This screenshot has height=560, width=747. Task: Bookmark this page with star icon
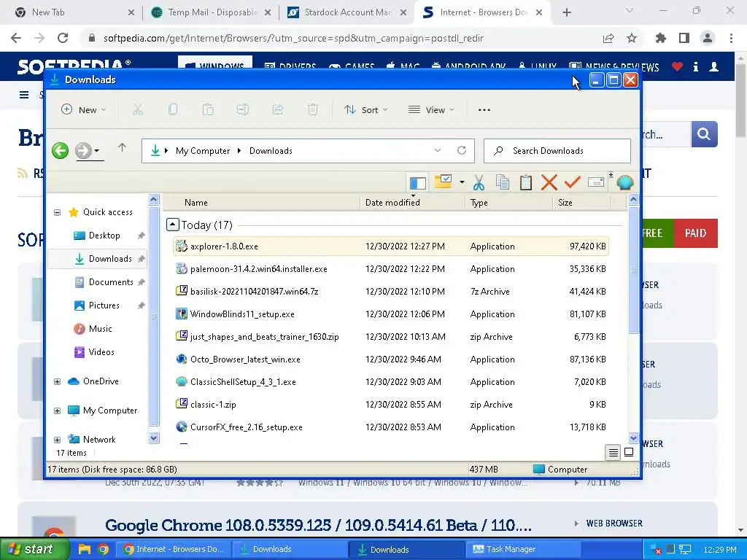[x=632, y=38]
